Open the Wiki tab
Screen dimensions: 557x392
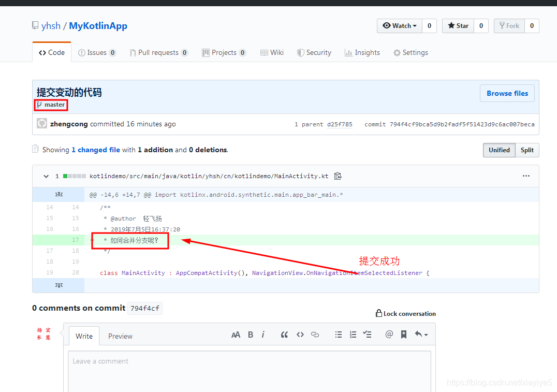point(272,53)
